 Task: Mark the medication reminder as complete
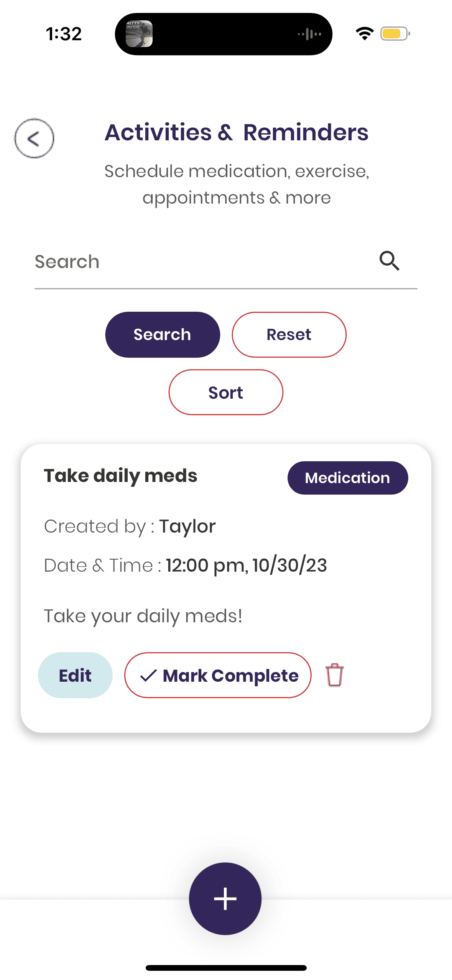click(x=218, y=675)
